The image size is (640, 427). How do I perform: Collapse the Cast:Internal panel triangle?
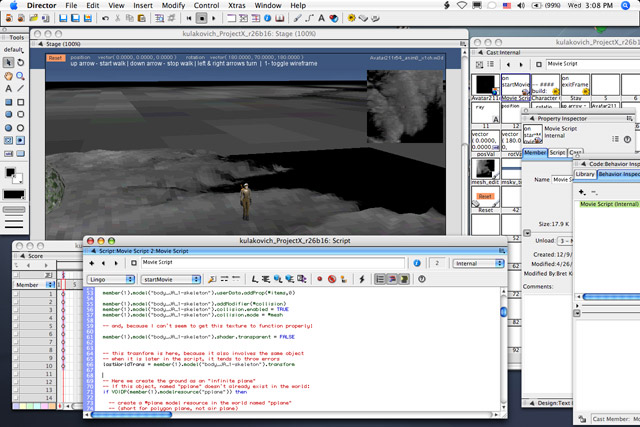pyautogui.click(x=480, y=52)
